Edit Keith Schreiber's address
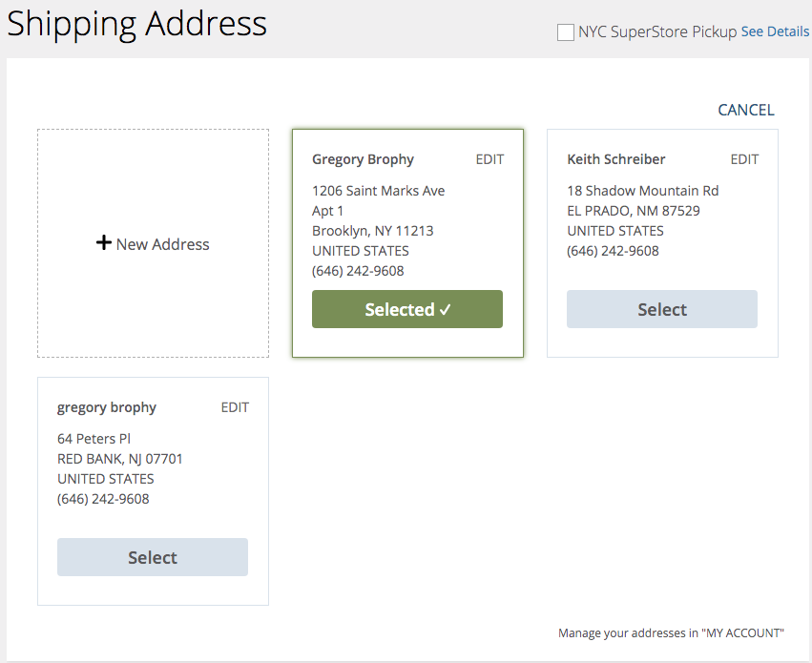 [744, 159]
